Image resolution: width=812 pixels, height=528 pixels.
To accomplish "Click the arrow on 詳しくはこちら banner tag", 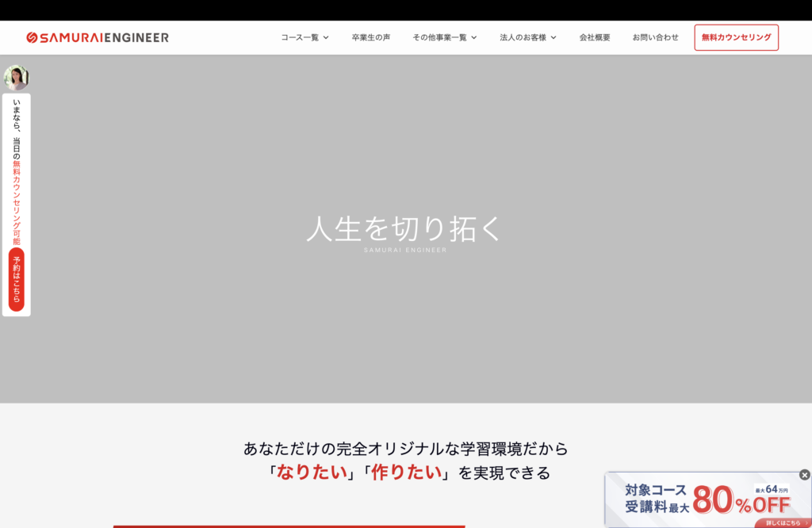I will pyautogui.click(x=806, y=522).
